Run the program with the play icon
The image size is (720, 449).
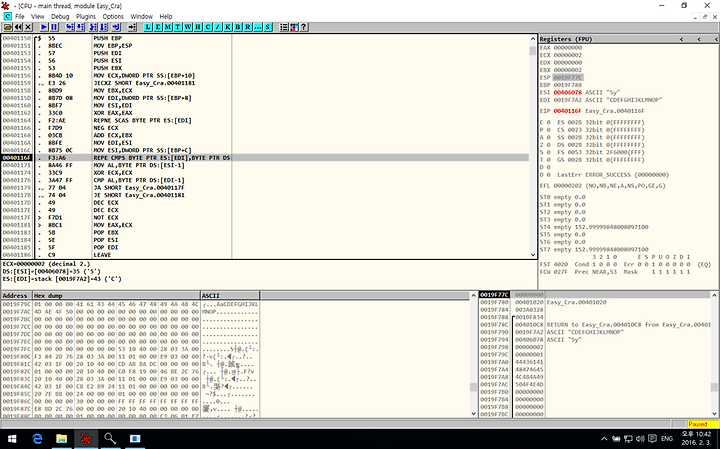(x=44, y=27)
